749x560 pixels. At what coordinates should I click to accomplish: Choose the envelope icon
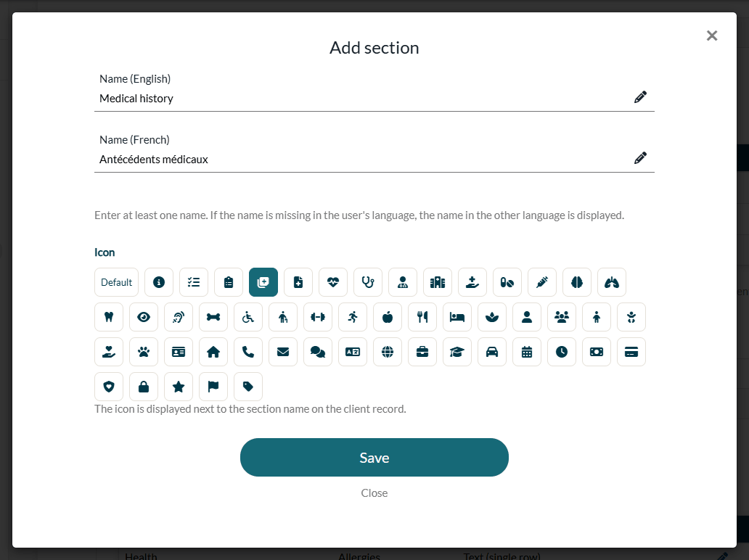click(x=283, y=352)
